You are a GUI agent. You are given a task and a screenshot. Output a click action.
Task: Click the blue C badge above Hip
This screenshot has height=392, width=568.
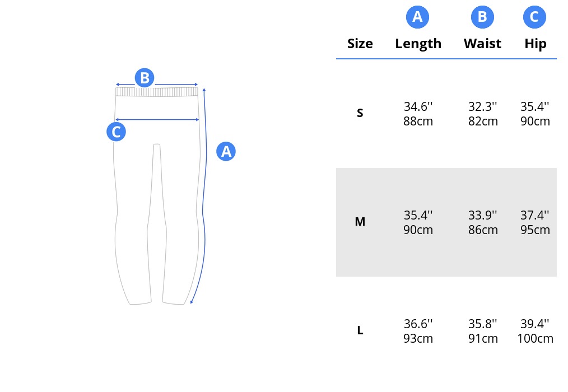click(x=534, y=17)
